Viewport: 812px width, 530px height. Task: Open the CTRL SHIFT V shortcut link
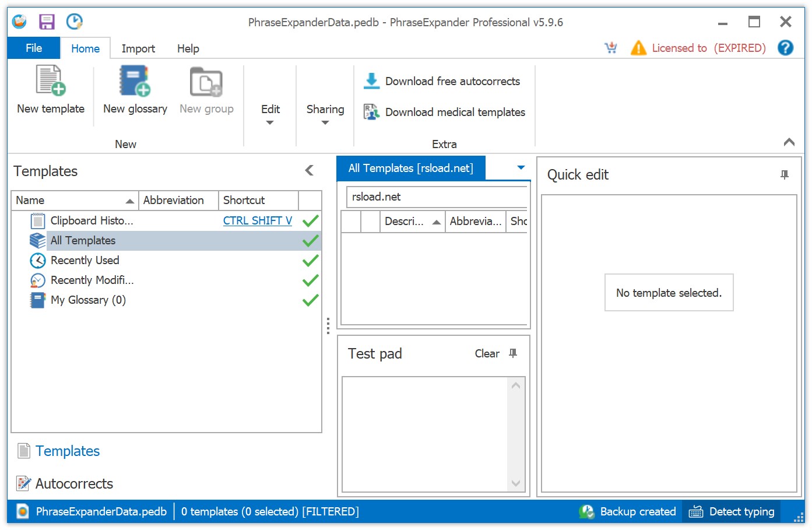tap(257, 220)
